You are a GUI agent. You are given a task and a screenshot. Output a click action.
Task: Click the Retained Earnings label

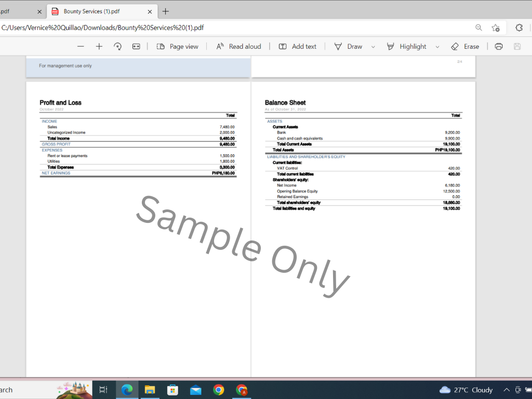point(292,197)
